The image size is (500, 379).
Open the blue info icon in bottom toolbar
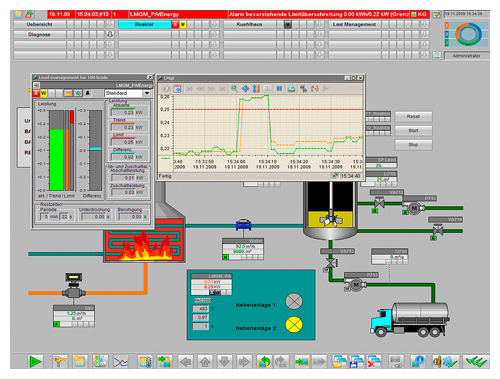pos(418,362)
